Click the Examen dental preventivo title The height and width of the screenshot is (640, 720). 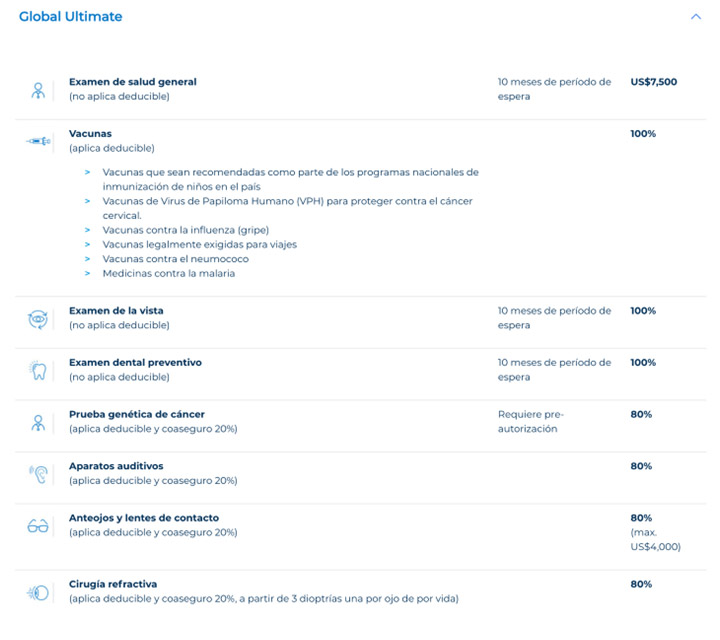click(135, 362)
